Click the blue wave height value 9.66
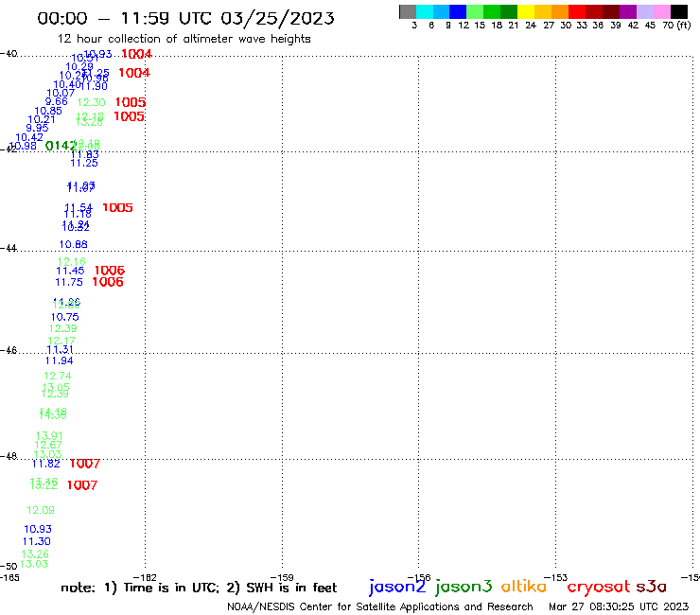This screenshot has width=700, height=615. (x=56, y=101)
